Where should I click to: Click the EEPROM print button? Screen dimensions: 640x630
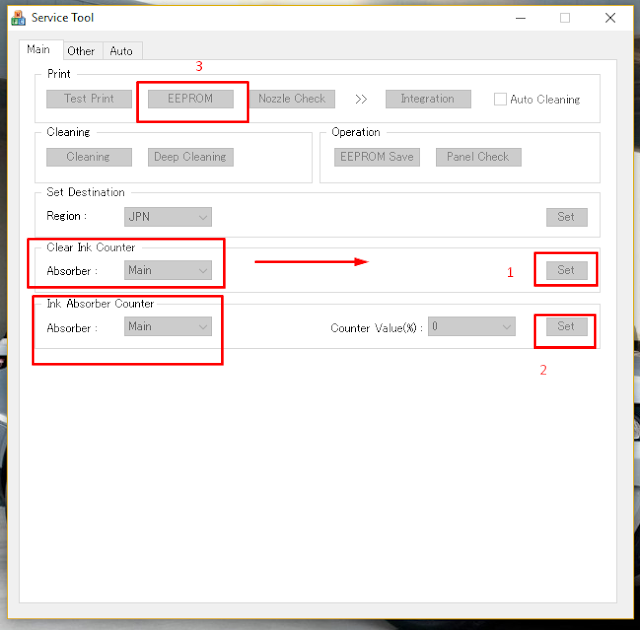coord(191,99)
